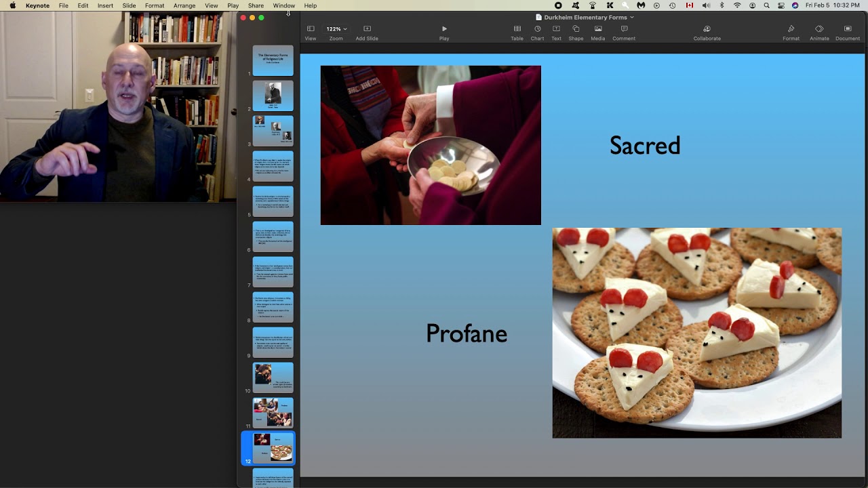Select slide 1 title thumbnail
Screen dimensions: 868x488
pyautogui.click(x=273, y=61)
